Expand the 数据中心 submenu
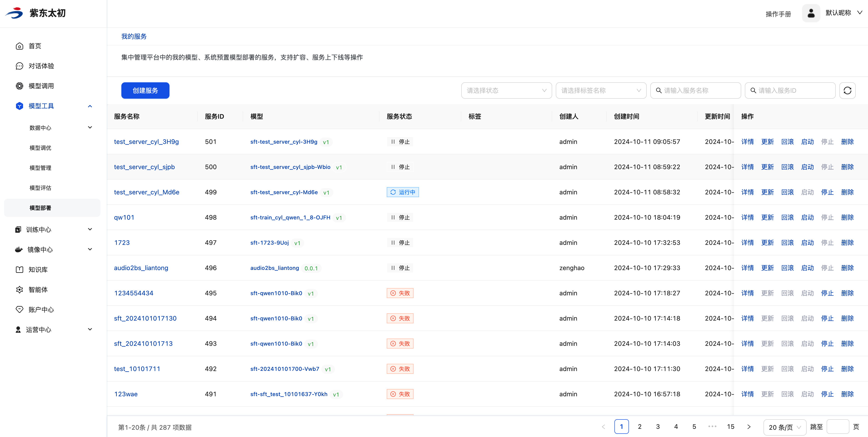 [x=90, y=128]
